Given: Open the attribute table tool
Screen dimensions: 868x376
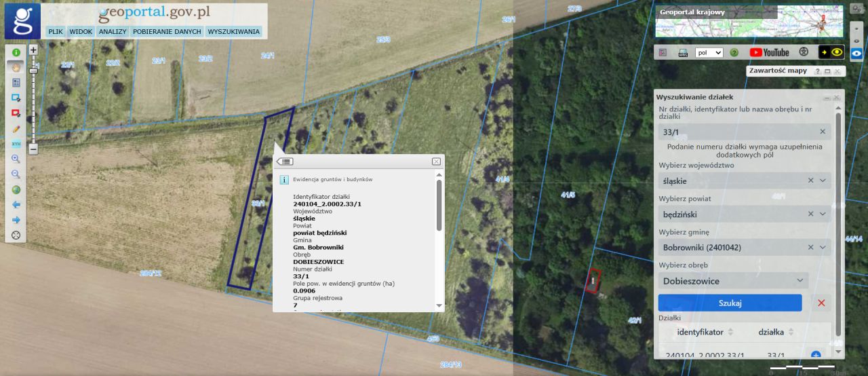Looking at the screenshot, I should point(16,82).
